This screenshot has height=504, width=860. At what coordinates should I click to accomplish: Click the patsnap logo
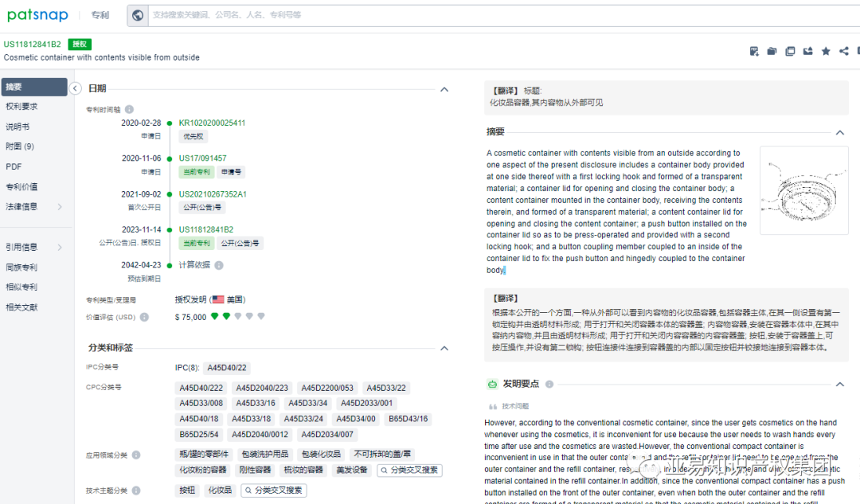pyautogui.click(x=37, y=14)
